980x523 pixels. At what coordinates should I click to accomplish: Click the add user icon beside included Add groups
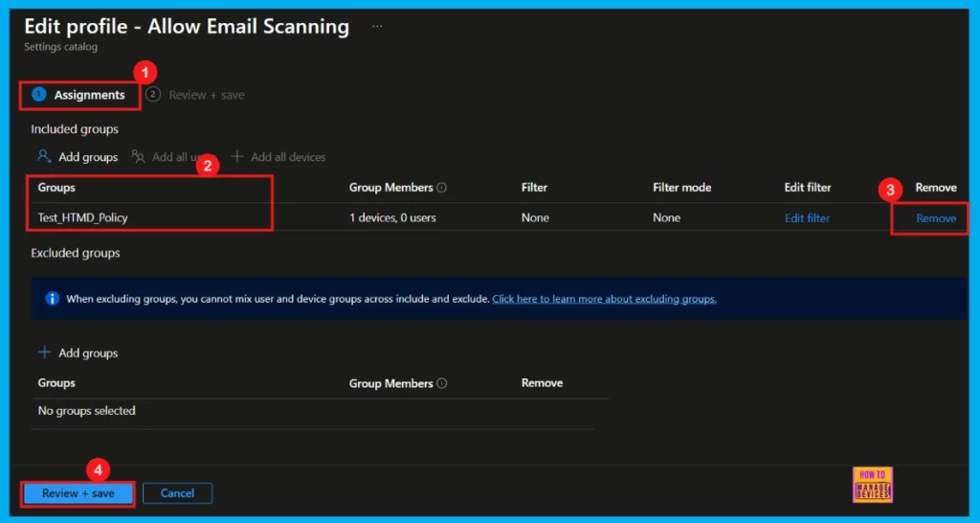[44, 157]
